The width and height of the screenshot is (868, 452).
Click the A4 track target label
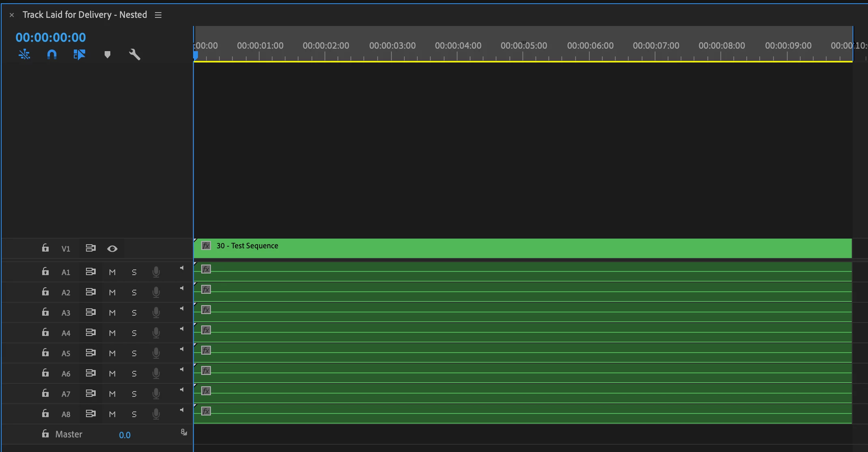(x=66, y=333)
